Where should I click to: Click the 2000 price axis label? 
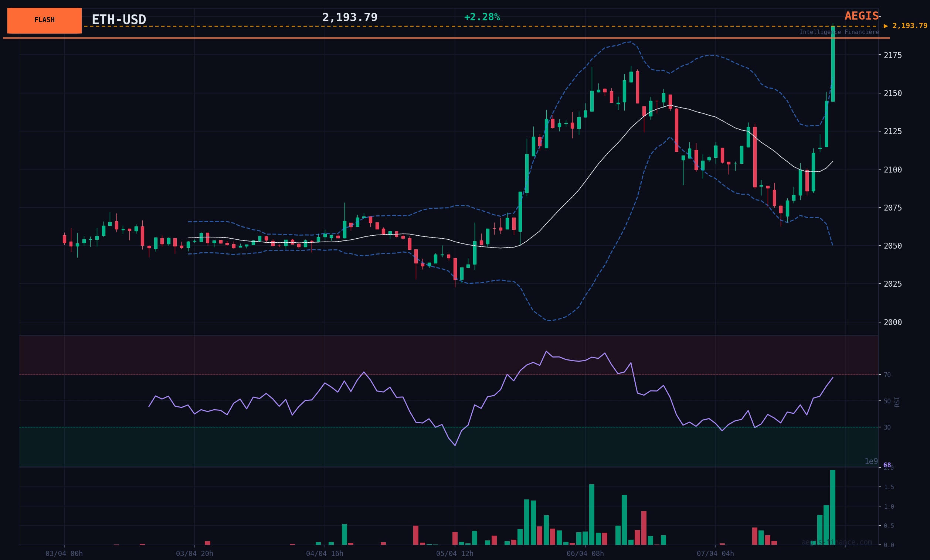pyautogui.click(x=893, y=322)
